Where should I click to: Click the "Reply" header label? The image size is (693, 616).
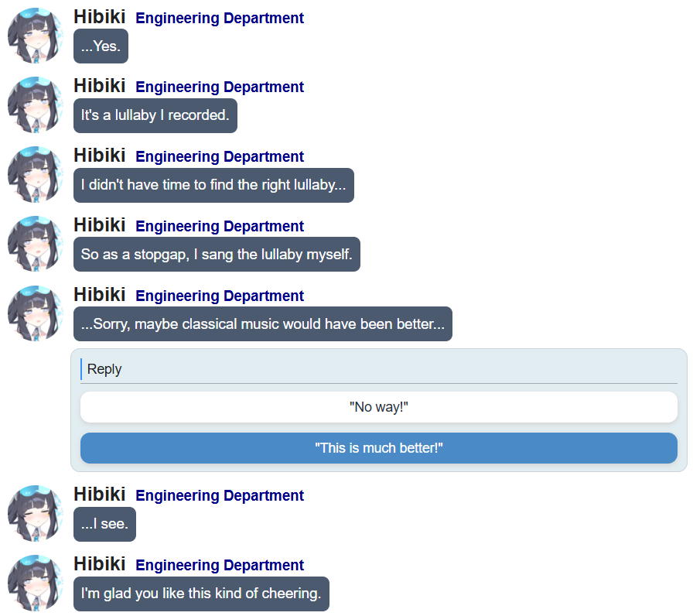click(x=104, y=369)
